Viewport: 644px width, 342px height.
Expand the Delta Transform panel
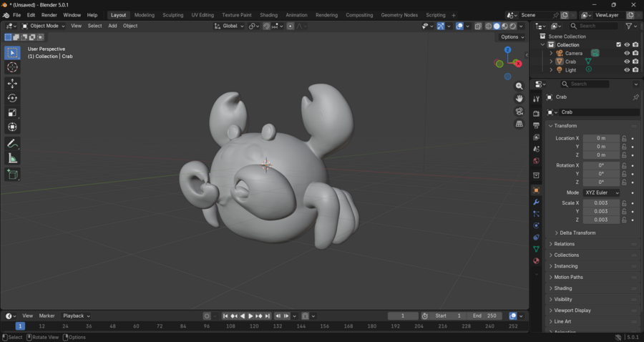coord(577,233)
